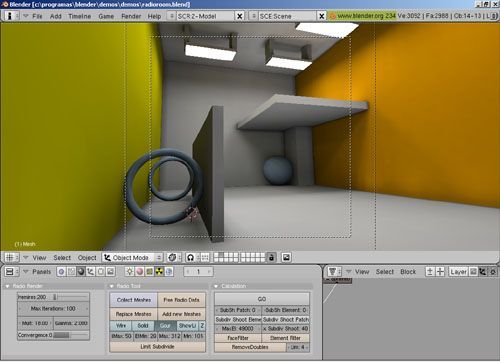Image resolution: width=500 pixels, height=362 pixels.
Task: Click the blender.org logo icon
Action: [332, 16]
